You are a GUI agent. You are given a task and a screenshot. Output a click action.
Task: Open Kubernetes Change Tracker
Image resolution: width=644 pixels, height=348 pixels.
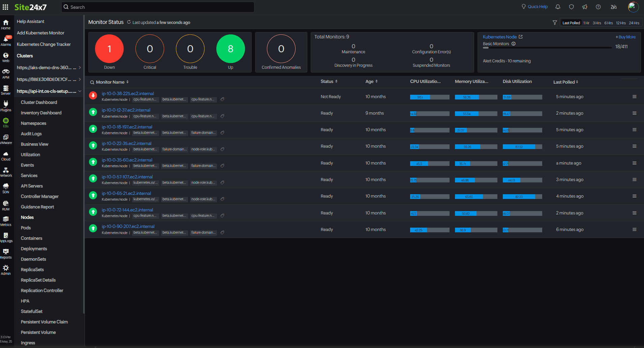44,45
